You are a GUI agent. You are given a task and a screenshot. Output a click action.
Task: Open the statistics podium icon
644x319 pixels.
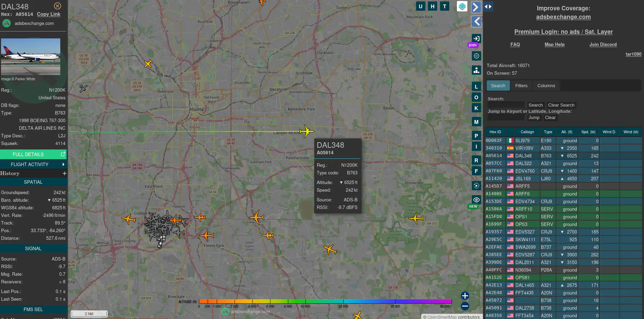(476, 70)
